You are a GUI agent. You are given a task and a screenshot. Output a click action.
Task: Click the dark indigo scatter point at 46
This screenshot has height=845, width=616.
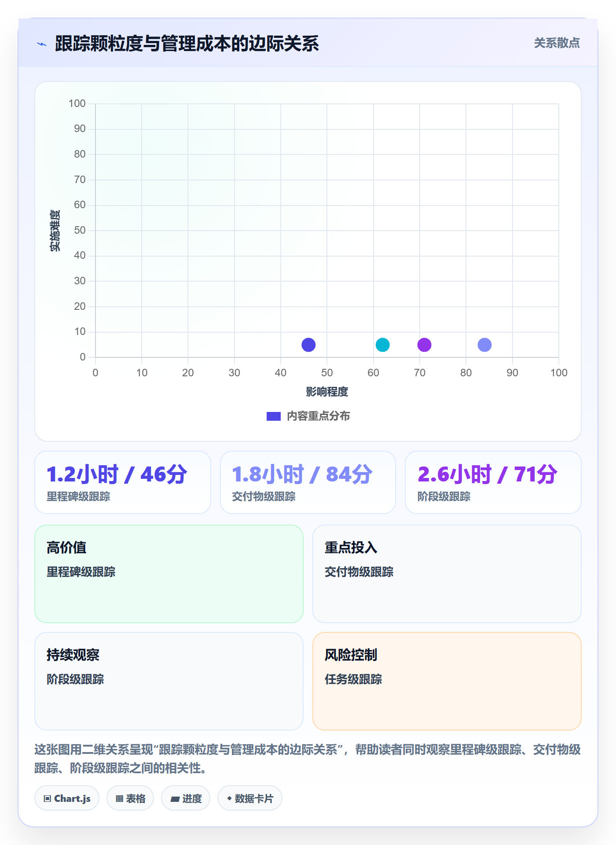tap(308, 345)
